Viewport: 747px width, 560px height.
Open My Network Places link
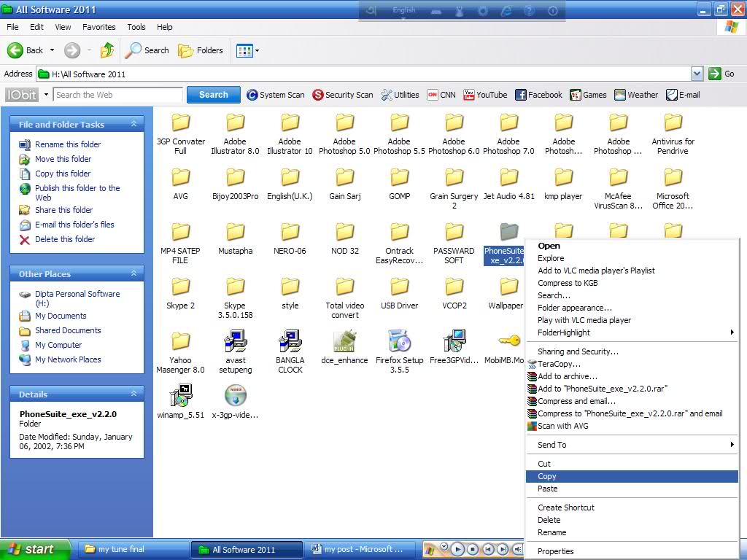68,359
